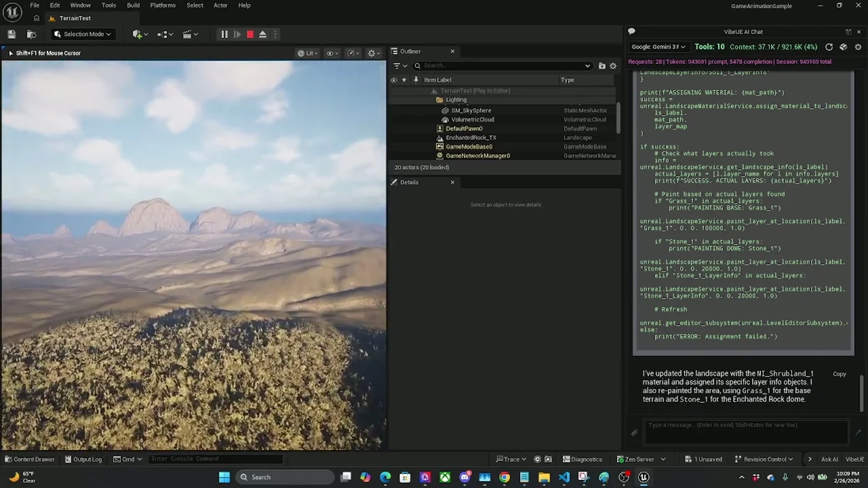
Task: Open the add content cube icon menu
Action: 139,34
